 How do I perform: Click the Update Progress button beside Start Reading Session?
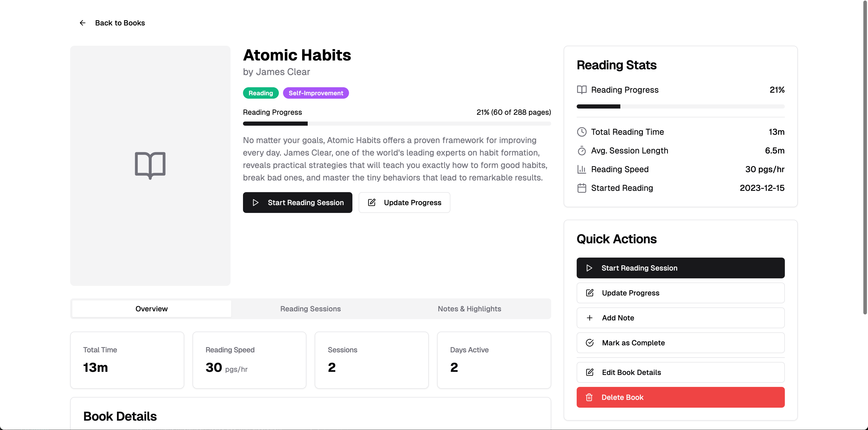tap(404, 202)
